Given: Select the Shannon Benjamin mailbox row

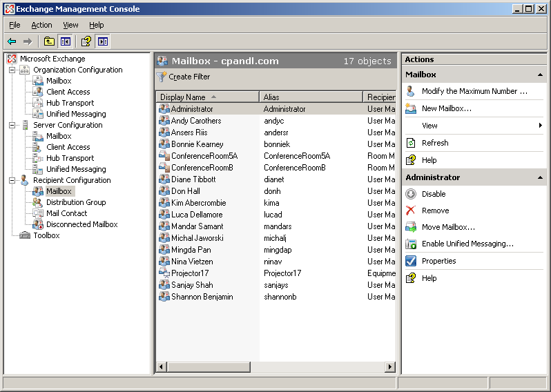Looking at the screenshot, I should tap(276, 297).
